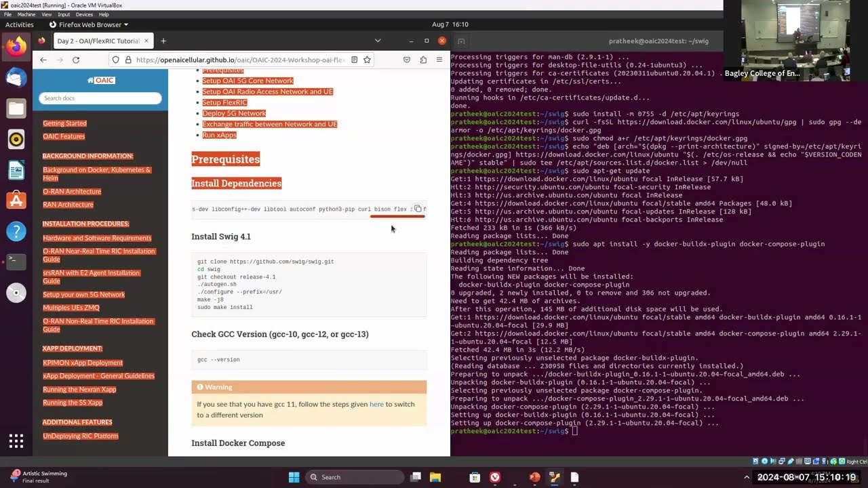The image size is (868, 488).
Task: Jump to Deploy 5G Network section
Action: 234,113
